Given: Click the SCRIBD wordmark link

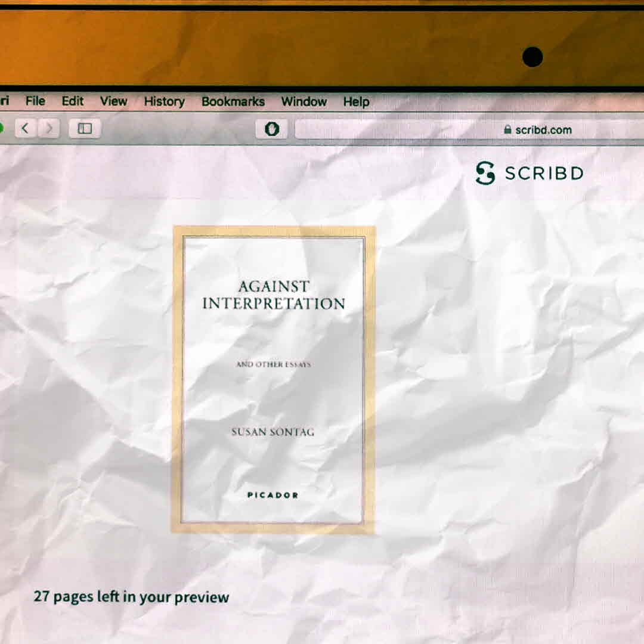Looking at the screenshot, I should [543, 174].
